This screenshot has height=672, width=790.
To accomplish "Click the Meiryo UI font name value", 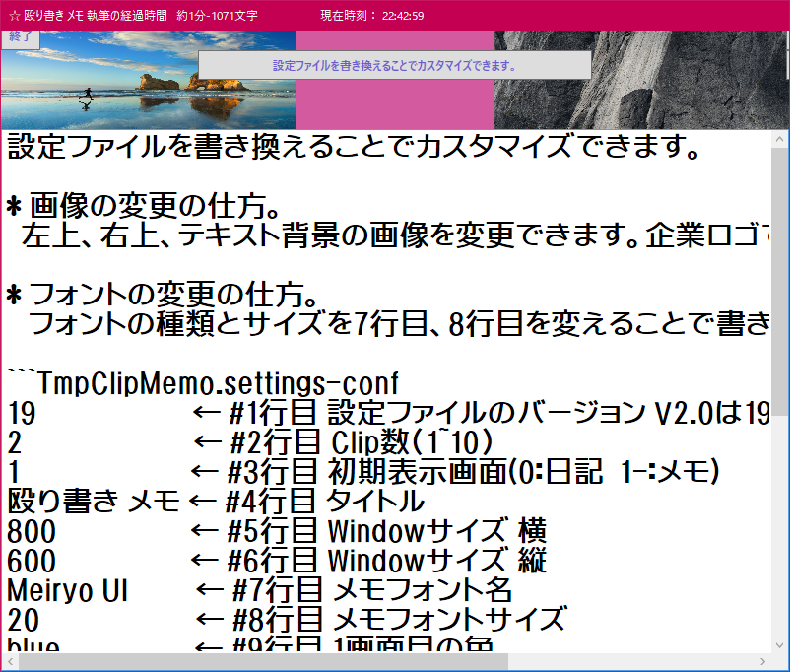I will [x=68, y=590].
